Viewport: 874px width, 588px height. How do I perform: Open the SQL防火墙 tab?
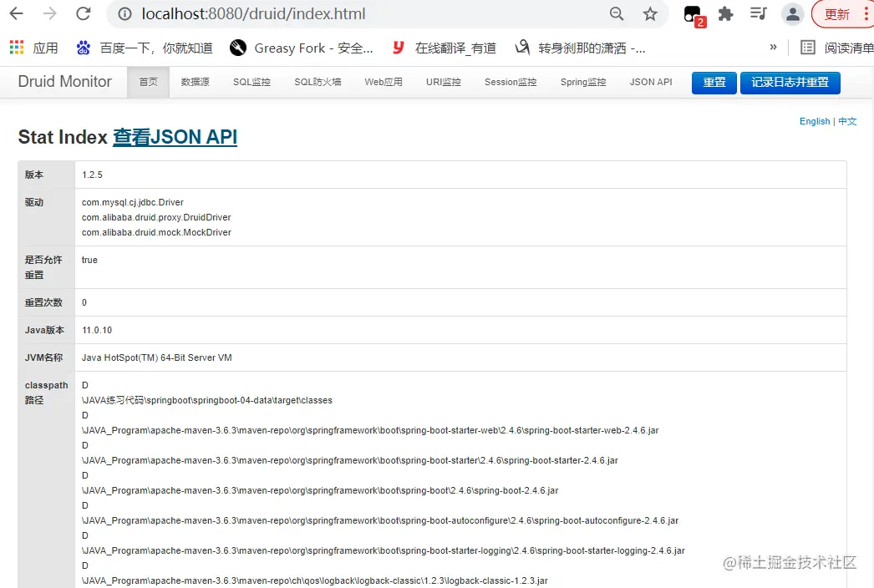318,82
